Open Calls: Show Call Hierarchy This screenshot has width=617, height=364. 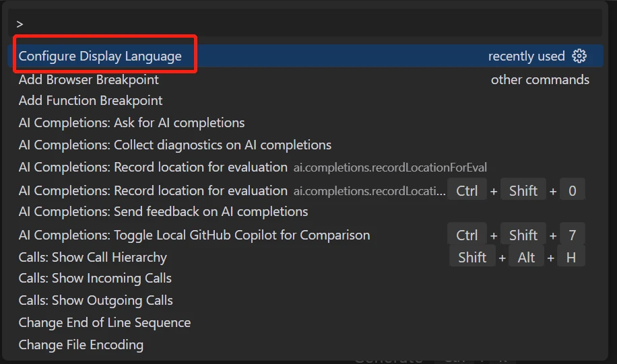point(93,257)
